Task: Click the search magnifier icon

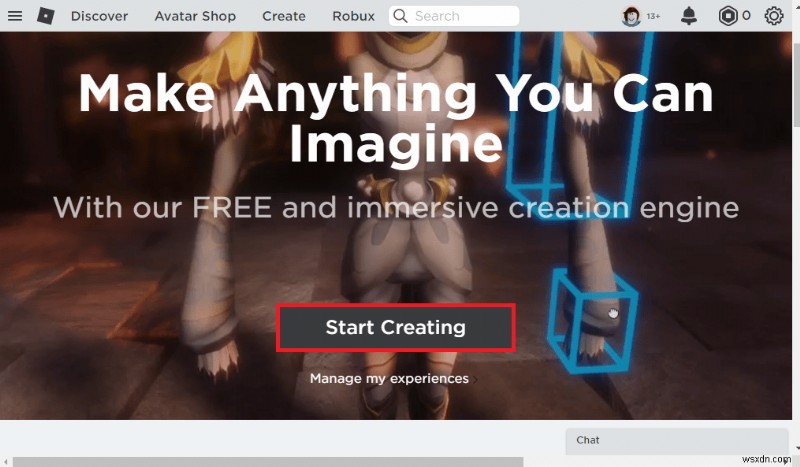Action: click(x=401, y=16)
